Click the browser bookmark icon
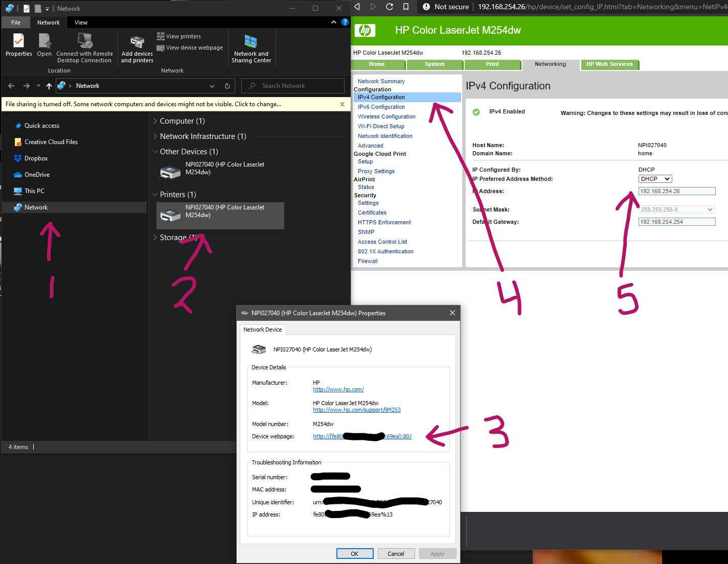The height and width of the screenshot is (564, 728). (406, 7)
